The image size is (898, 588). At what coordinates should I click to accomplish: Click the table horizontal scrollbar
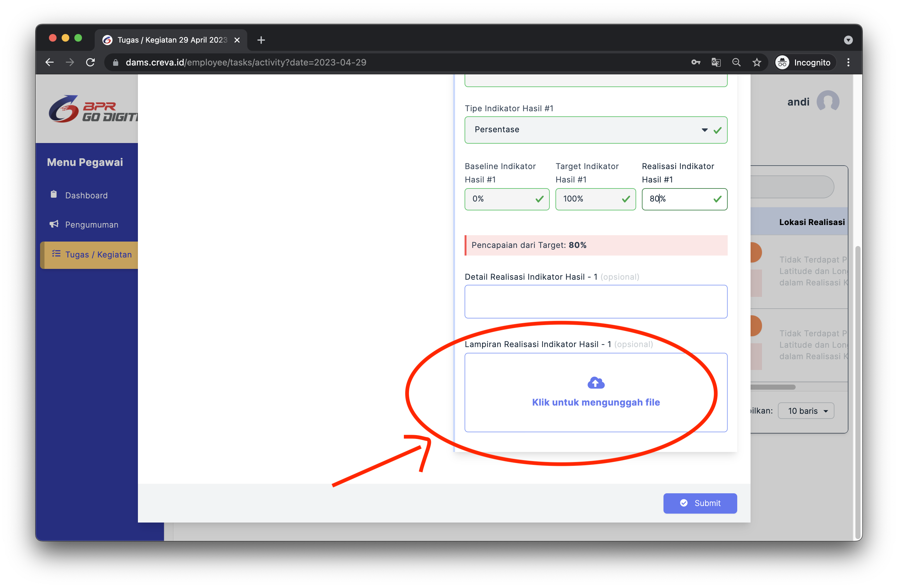(x=773, y=387)
